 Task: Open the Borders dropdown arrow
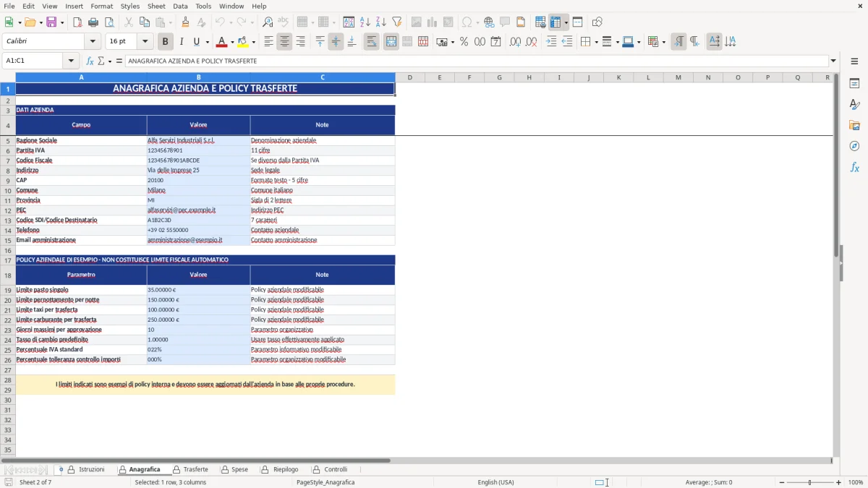coord(596,42)
